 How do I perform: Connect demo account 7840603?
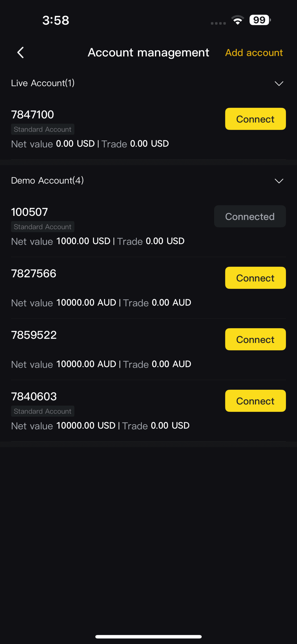255,401
